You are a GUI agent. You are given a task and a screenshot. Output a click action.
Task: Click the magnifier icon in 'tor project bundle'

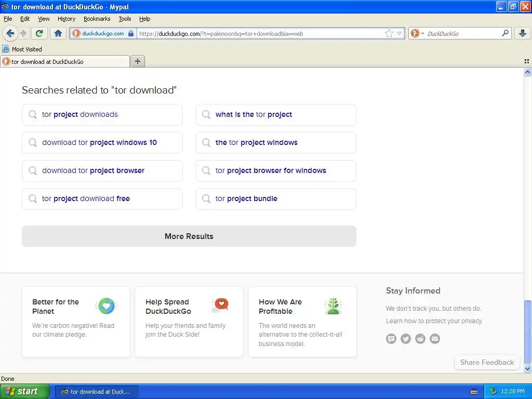206,198
